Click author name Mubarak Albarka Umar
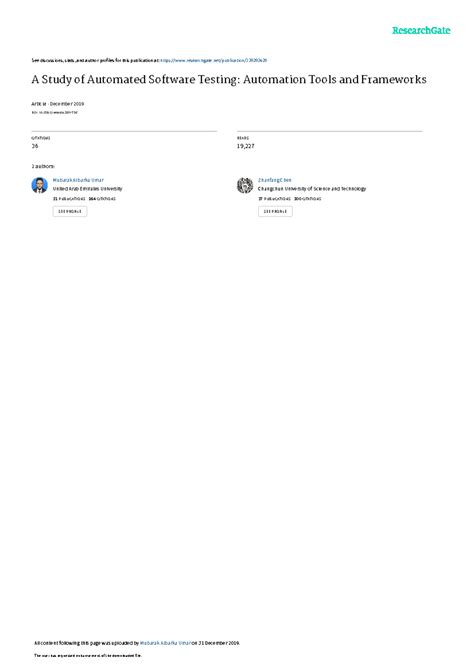474x670 pixels. pyautogui.click(x=78, y=180)
